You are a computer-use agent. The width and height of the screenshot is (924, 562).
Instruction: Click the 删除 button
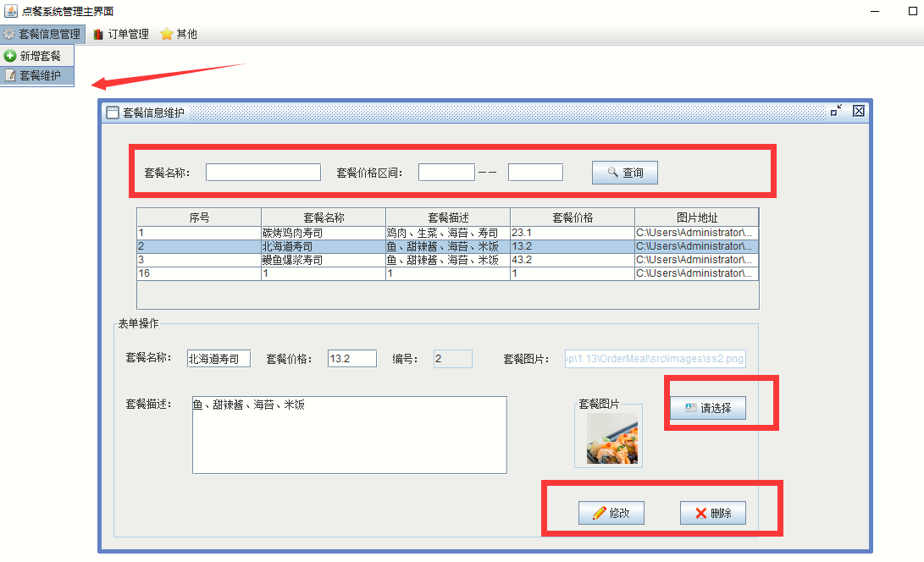[x=713, y=513]
